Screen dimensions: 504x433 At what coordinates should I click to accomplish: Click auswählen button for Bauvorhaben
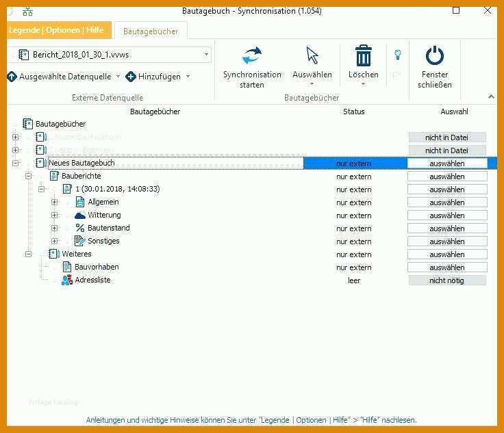(x=447, y=267)
